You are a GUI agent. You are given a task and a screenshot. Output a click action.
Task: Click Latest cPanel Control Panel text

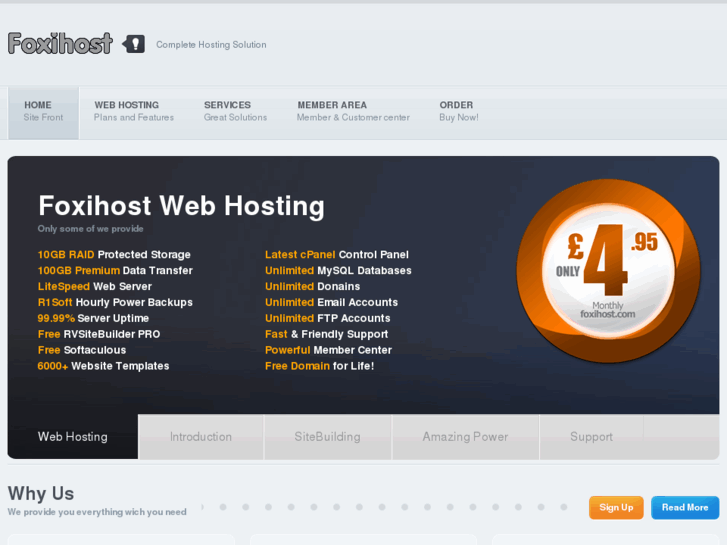tap(337, 255)
